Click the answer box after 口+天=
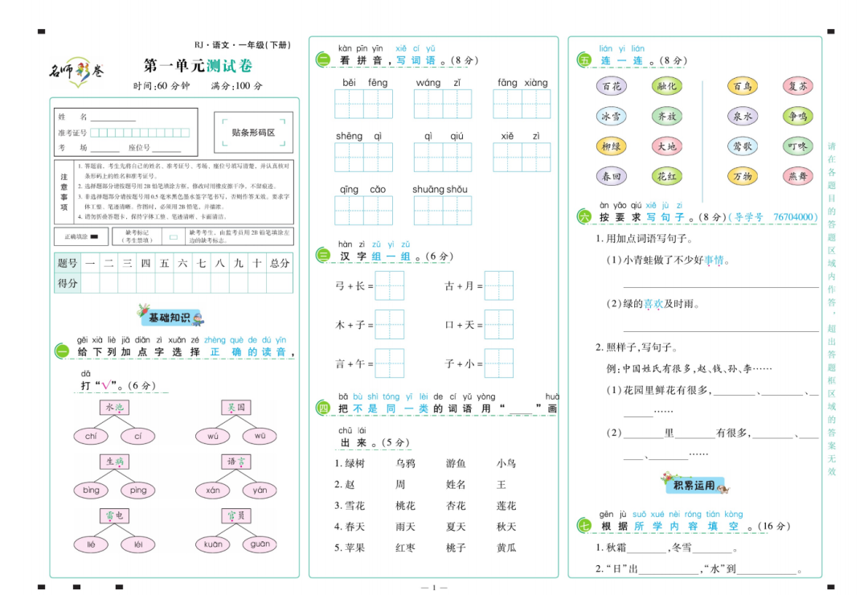 coord(499,325)
